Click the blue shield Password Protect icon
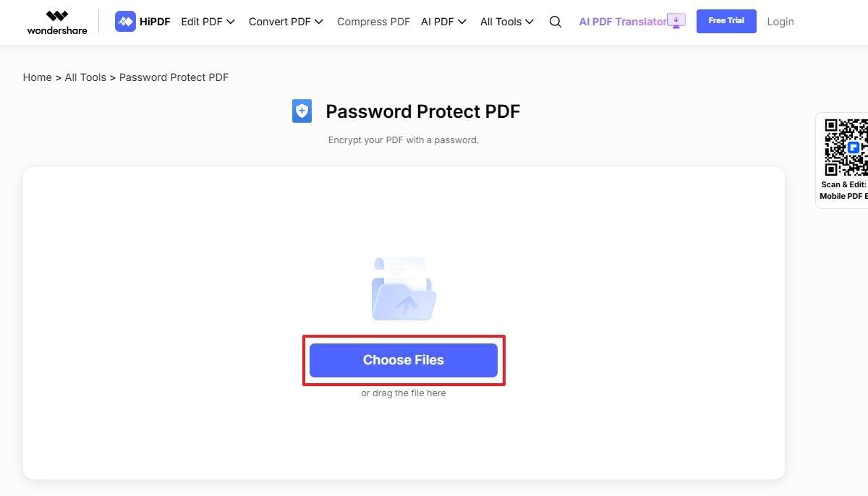Screen dimensions: 868x496 click(302, 111)
